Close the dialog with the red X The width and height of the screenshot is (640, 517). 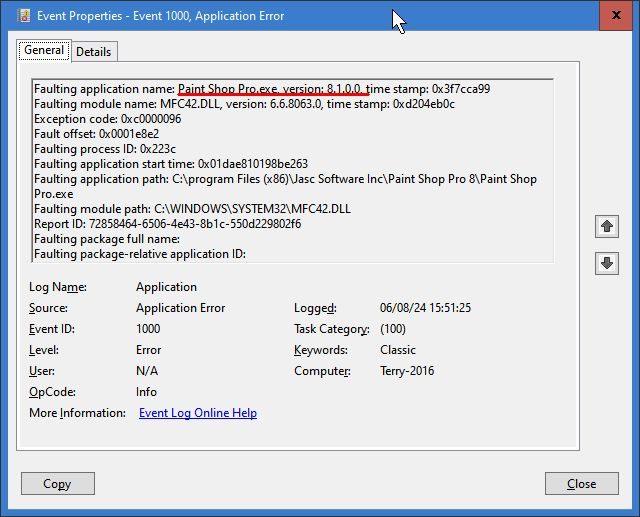616,16
